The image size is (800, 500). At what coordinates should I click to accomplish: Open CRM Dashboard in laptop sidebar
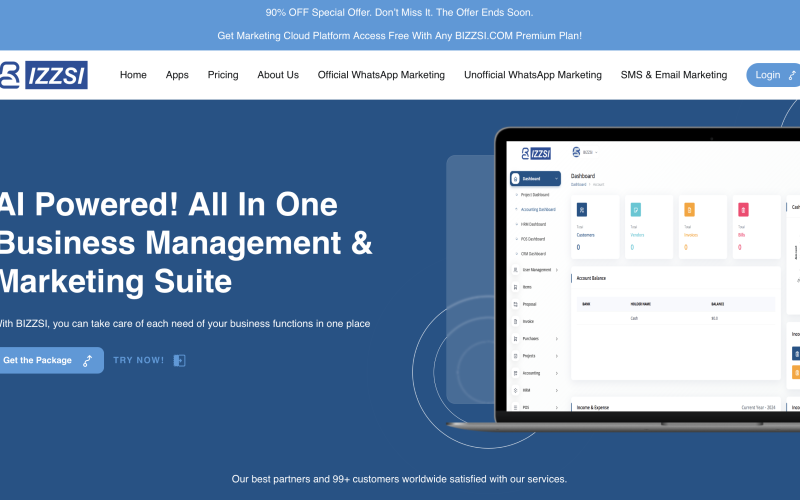[533, 254]
